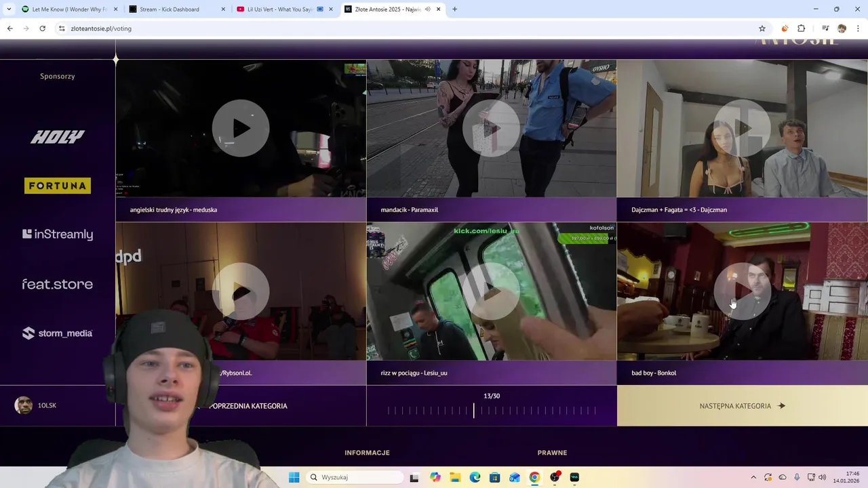Open Task View on the taskbar
The image size is (868, 488).
pyautogui.click(x=414, y=477)
